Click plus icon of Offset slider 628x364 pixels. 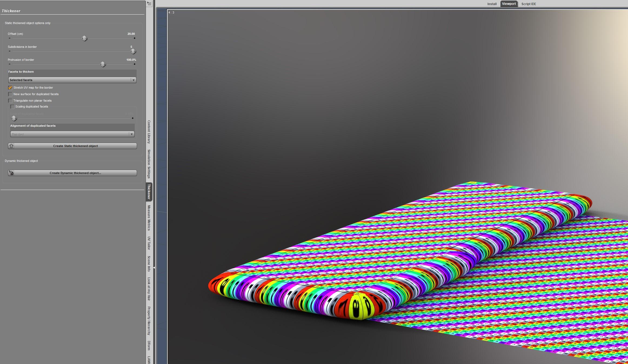pyautogui.click(x=135, y=38)
